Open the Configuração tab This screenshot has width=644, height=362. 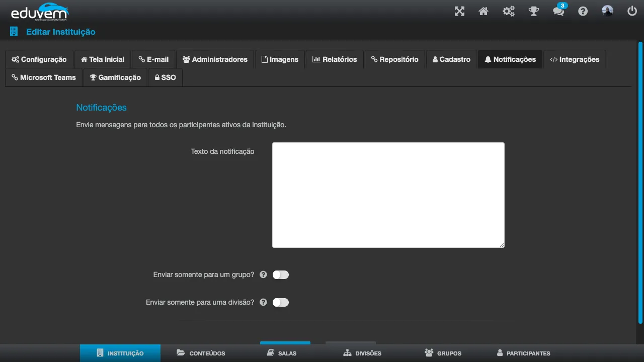pyautogui.click(x=39, y=59)
